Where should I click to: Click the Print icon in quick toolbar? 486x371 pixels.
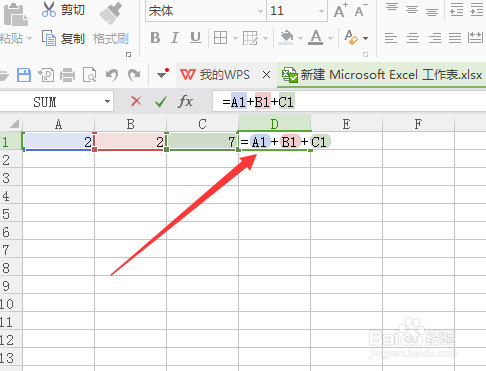click(x=67, y=75)
